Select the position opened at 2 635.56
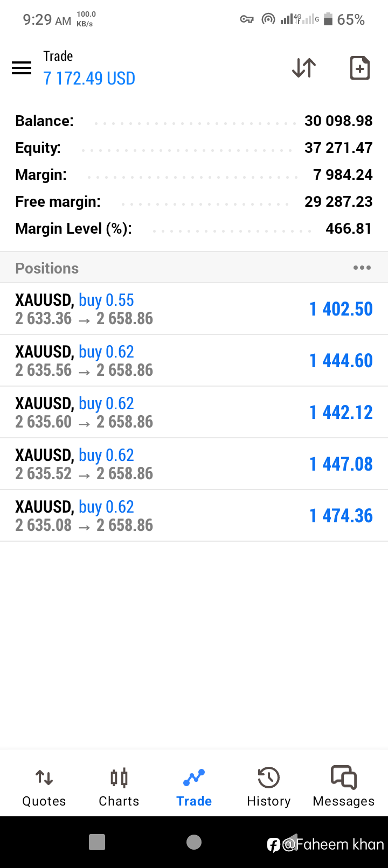The width and height of the screenshot is (388, 868). 194,361
